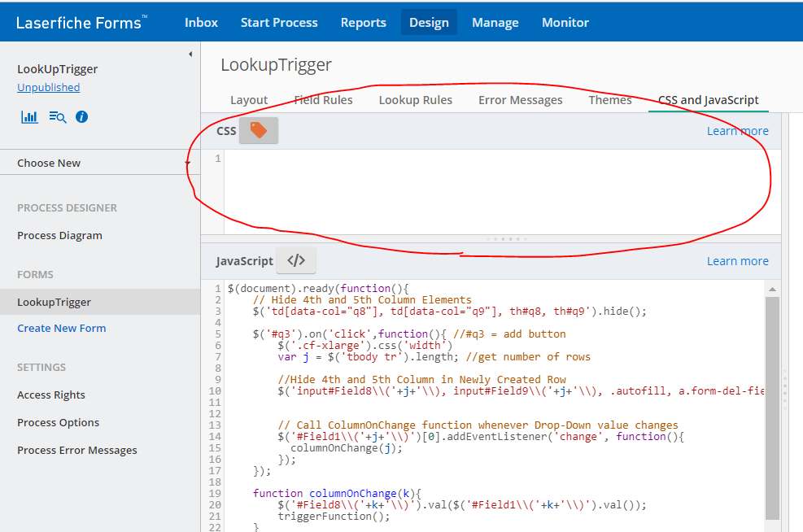Click the JavaScript code snippet icon
This screenshot has width=803, height=532.
(x=295, y=260)
